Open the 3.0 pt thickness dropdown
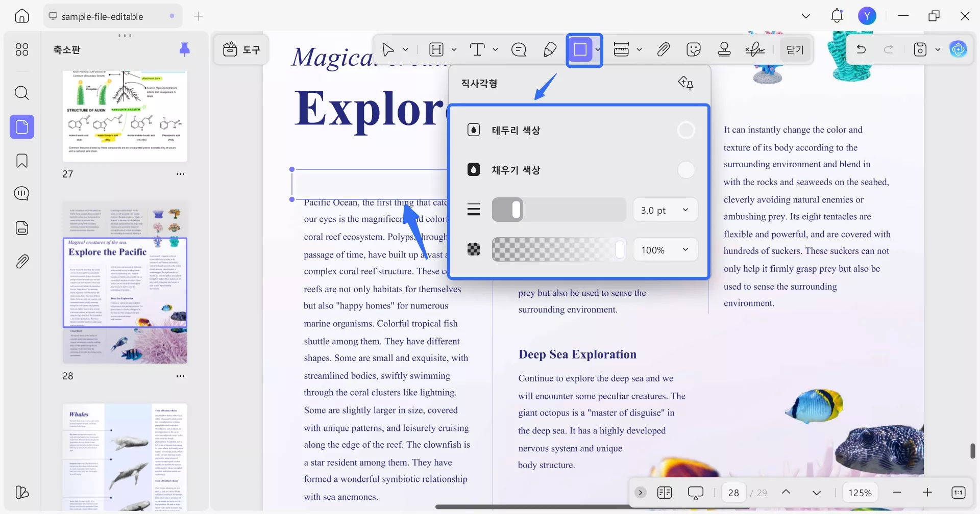This screenshot has width=980, height=514. (x=665, y=210)
